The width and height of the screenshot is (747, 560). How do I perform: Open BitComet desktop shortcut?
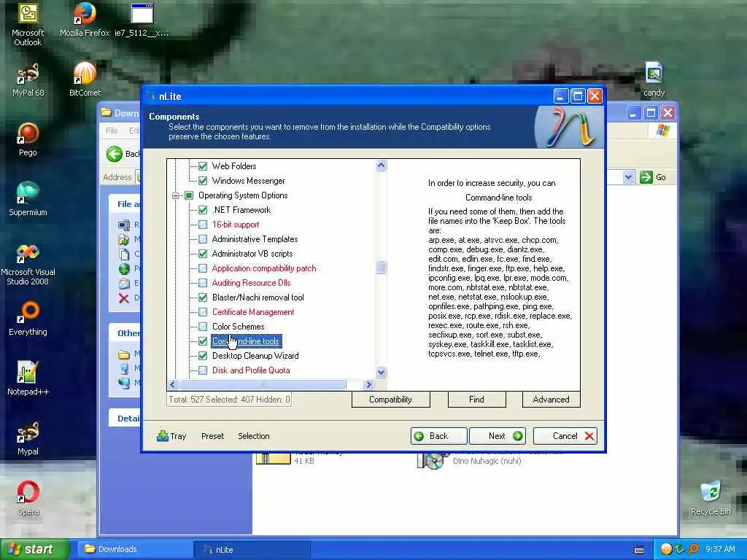tap(85, 80)
